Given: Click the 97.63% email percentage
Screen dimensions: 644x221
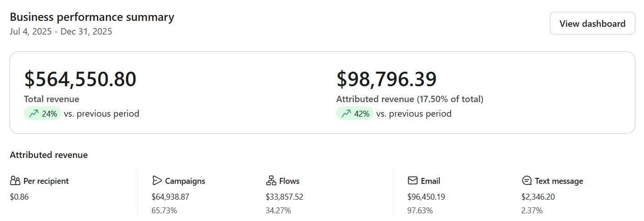Looking at the screenshot, I should point(420,211).
